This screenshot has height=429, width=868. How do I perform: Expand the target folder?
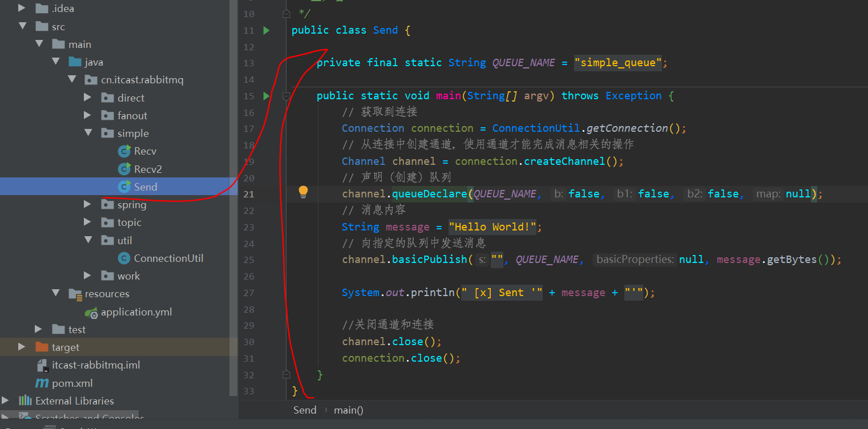coord(22,347)
